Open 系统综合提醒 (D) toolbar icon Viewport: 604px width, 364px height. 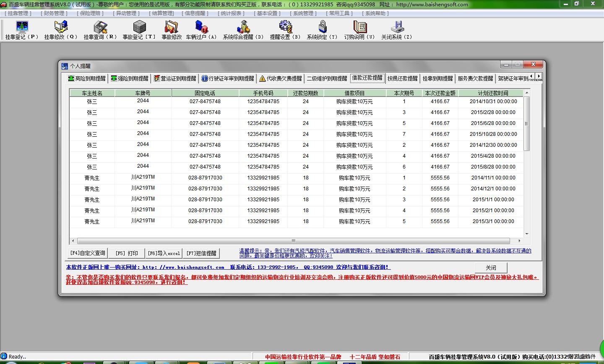[x=243, y=30]
